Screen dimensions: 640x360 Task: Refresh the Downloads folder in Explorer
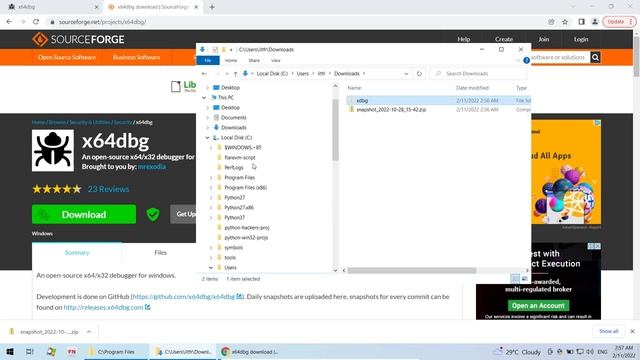(x=419, y=73)
